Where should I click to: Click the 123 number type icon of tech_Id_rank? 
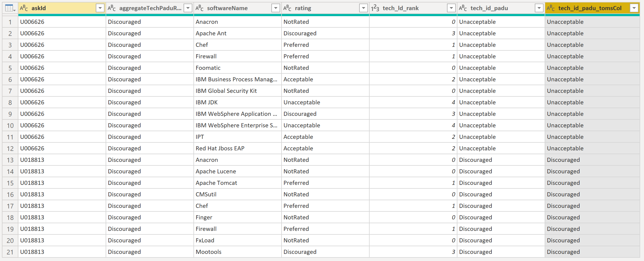pyautogui.click(x=375, y=8)
